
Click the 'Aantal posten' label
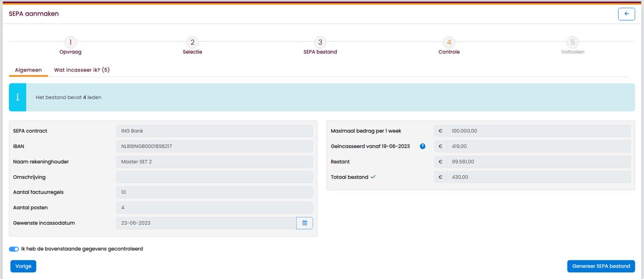(30, 207)
